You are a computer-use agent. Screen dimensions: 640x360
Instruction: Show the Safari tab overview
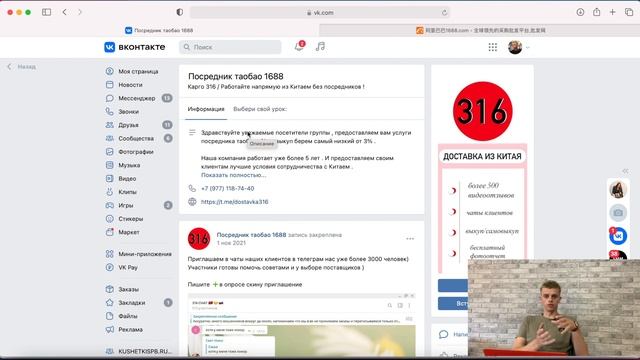coord(629,12)
